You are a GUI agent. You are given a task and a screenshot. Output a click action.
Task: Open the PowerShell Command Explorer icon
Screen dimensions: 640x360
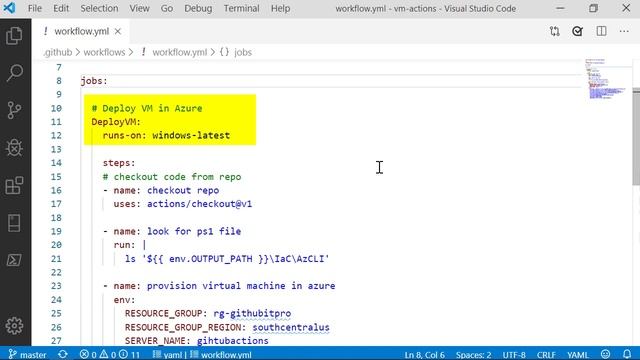point(14,260)
